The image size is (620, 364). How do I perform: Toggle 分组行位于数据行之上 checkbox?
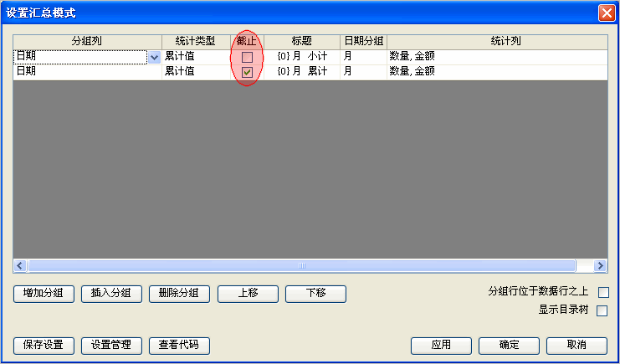[x=602, y=293]
